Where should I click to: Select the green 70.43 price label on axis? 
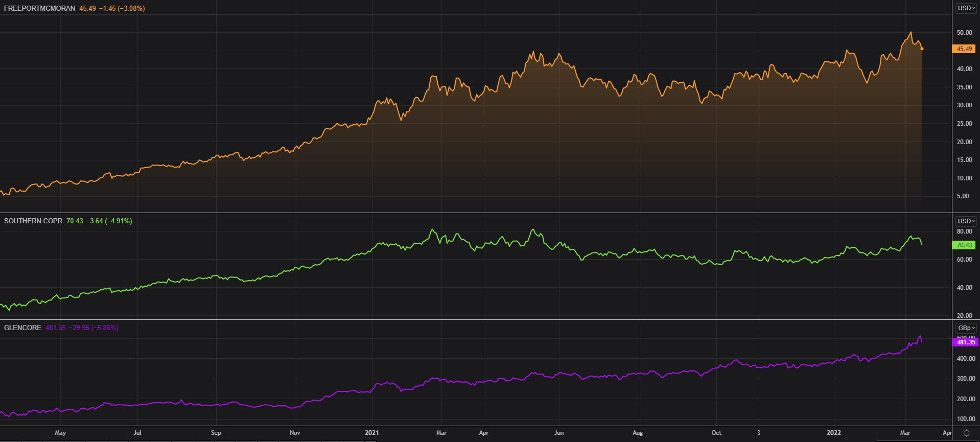[964, 245]
